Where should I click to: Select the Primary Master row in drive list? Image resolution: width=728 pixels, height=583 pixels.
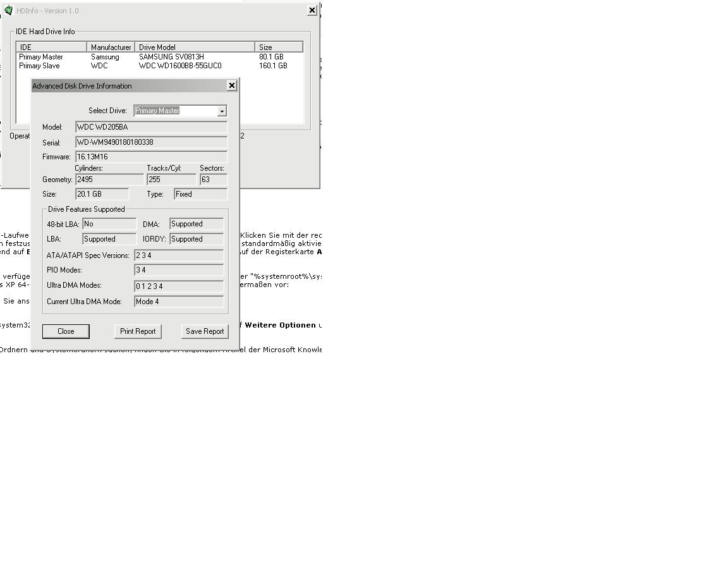[160, 57]
